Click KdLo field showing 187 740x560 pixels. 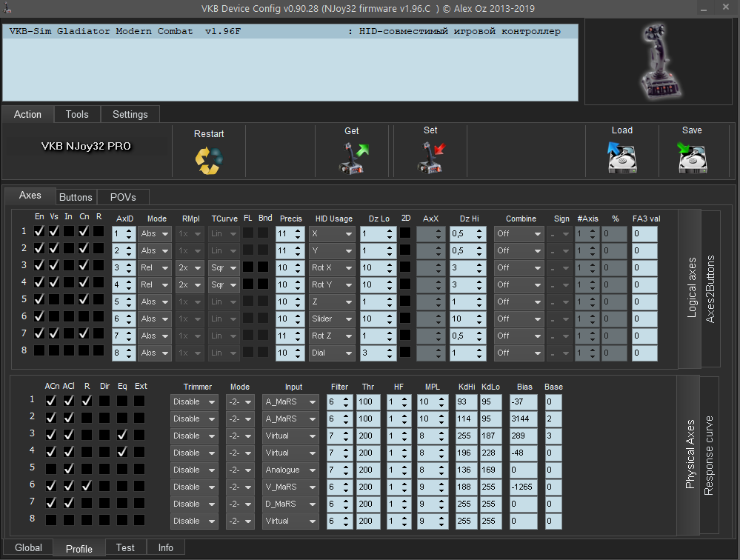coord(491,436)
